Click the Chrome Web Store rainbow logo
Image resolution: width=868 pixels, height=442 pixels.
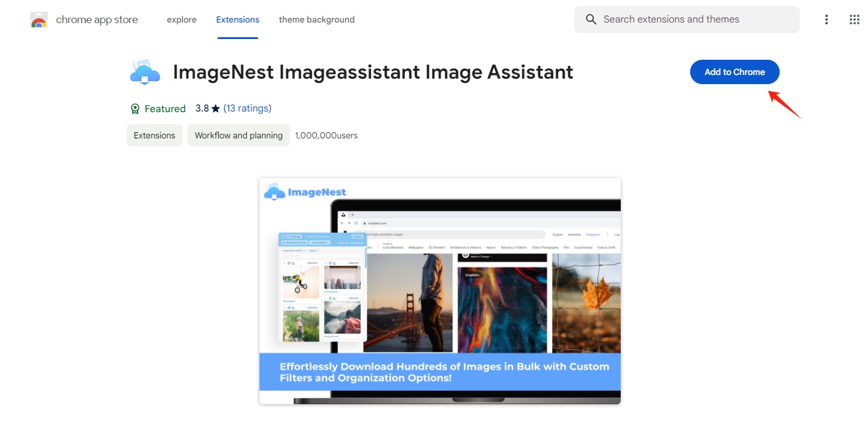pos(39,20)
